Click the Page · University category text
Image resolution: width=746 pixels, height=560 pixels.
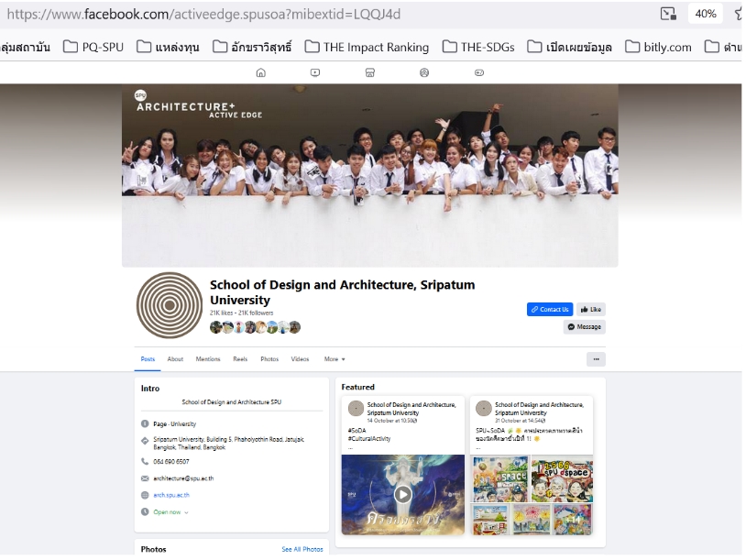(175, 424)
